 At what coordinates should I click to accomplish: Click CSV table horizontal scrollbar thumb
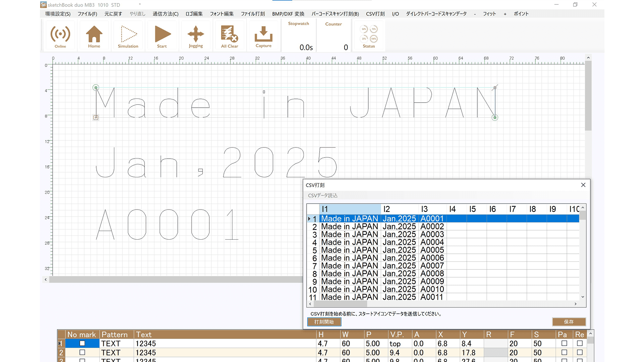[340, 304]
